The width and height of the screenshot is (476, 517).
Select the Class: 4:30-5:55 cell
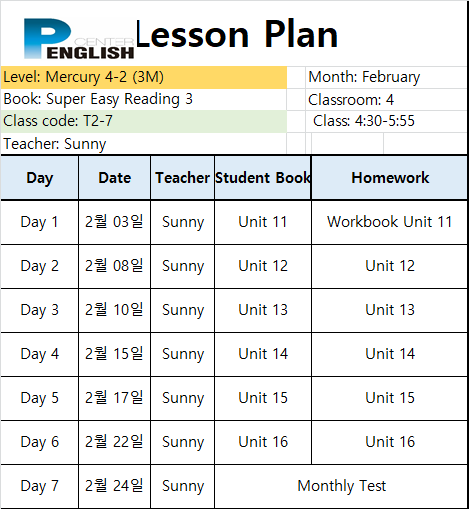click(386, 121)
